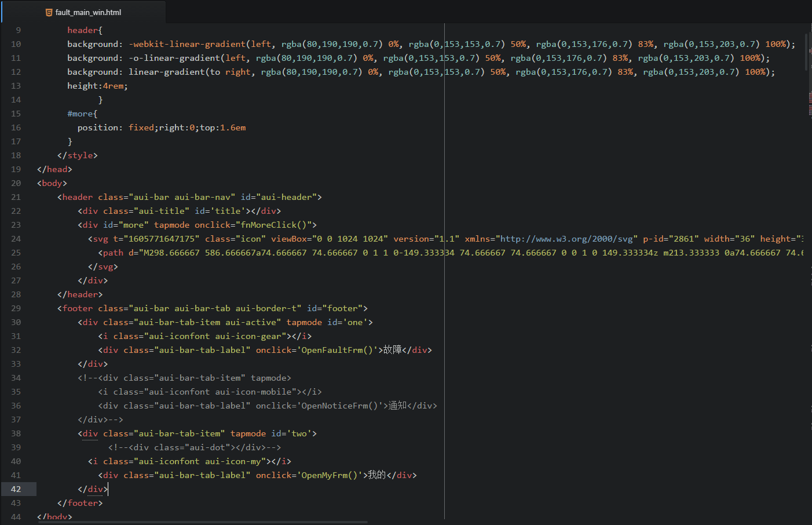Click the closing '</style>' tag
Image resolution: width=812 pixels, height=525 pixels.
pyautogui.click(x=78, y=155)
